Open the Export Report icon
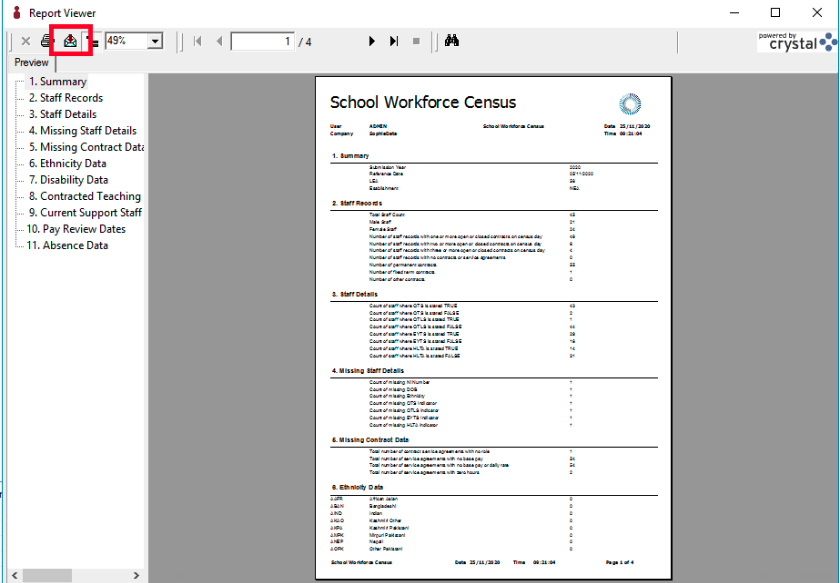Image resolution: width=840 pixels, height=583 pixels. click(x=69, y=41)
